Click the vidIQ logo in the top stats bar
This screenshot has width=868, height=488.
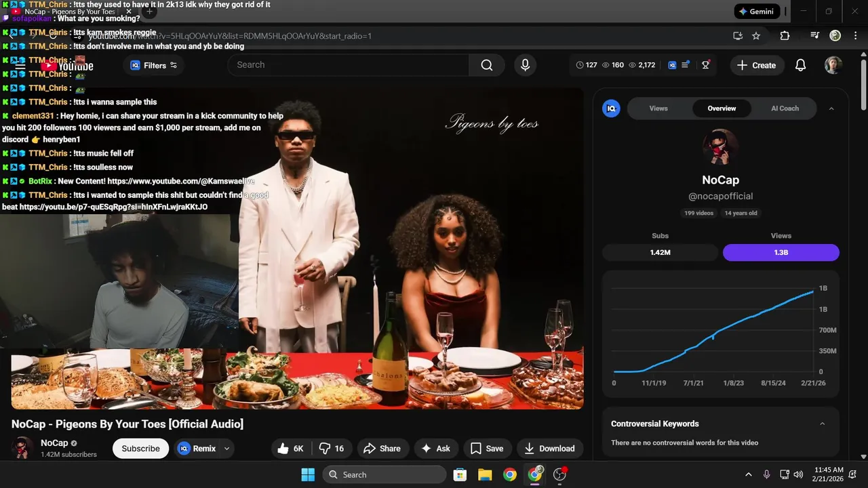pos(672,65)
